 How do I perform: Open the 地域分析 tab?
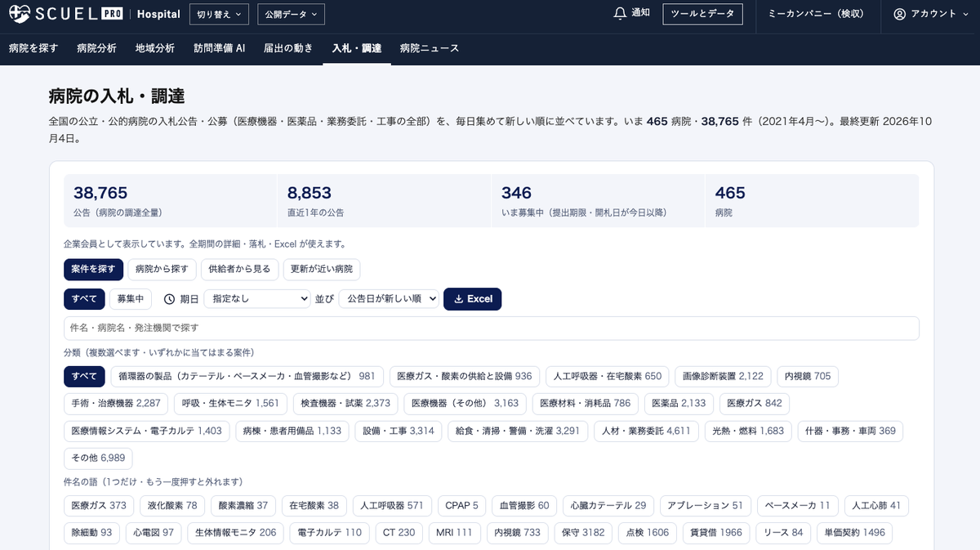pos(155,48)
